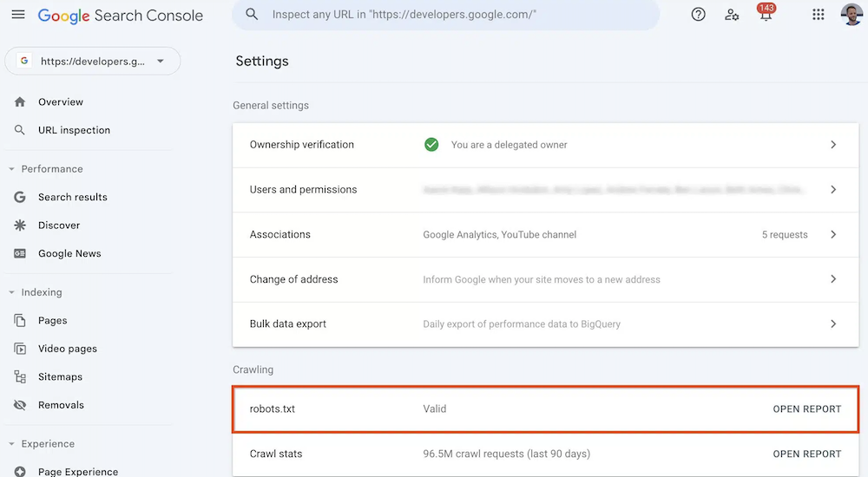Expand the Ownership verification row chevron
868x477 pixels.
(x=832, y=145)
